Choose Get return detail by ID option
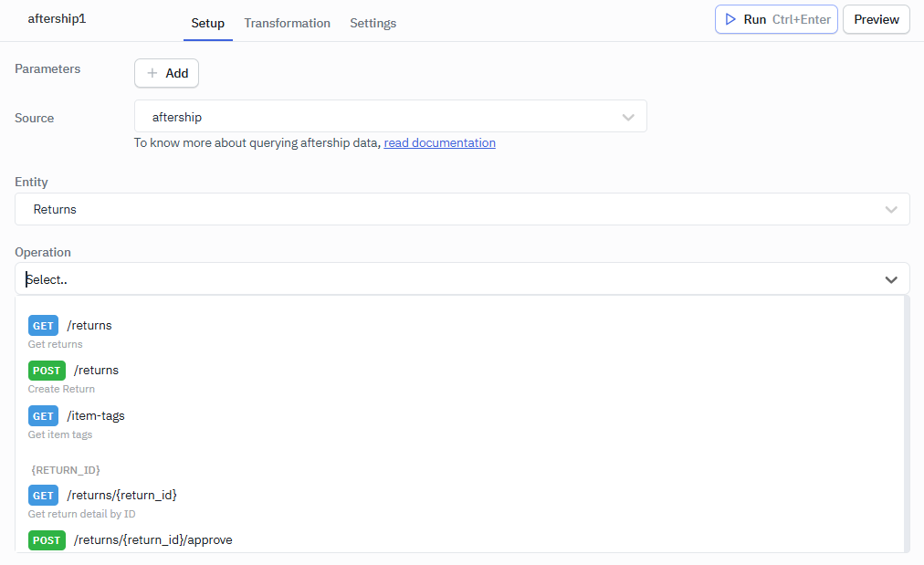924x565 pixels. click(x=459, y=504)
